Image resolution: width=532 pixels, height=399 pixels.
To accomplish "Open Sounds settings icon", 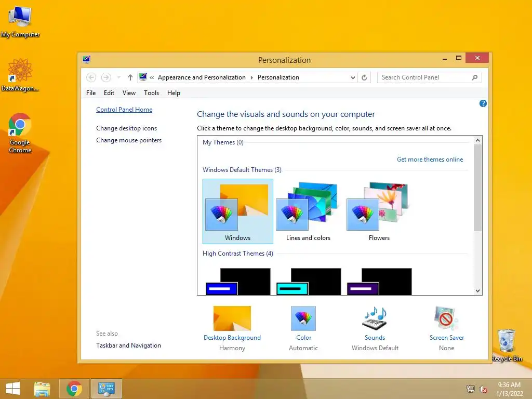I will click(375, 318).
